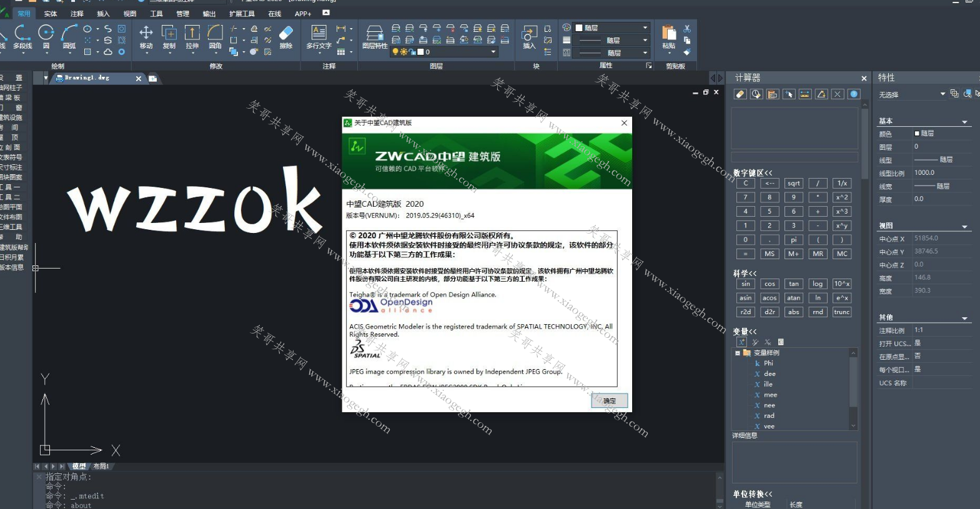Screen dimensions: 980x509
Task: Collapse the 数字键区 section
Action: click(x=753, y=173)
